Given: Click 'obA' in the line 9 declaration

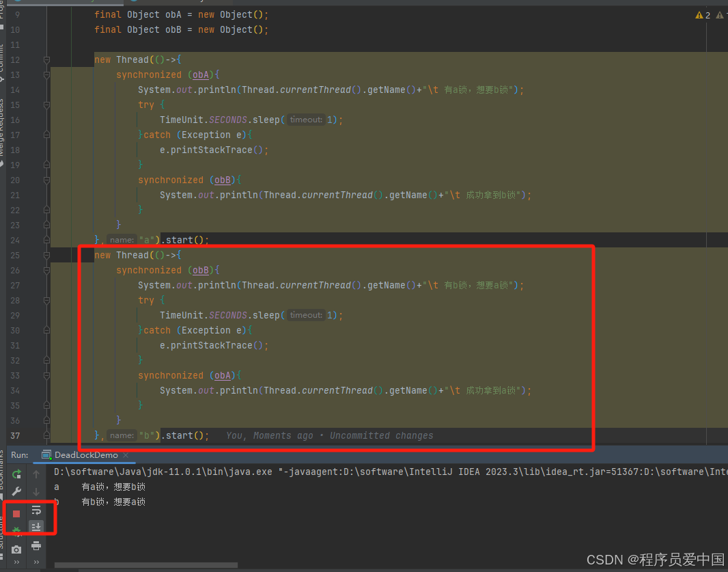Looking at the screenshot, I should (x=173, y=15).
